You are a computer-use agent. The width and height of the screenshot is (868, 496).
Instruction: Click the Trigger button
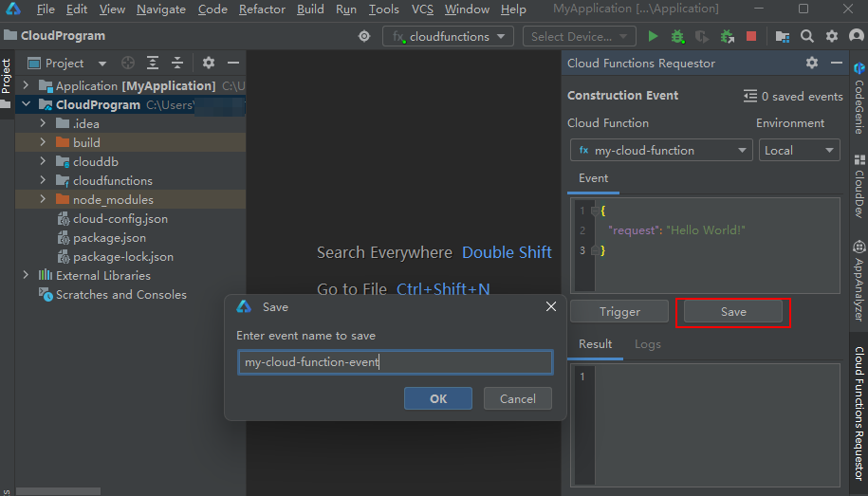click(x=619, y=311)
